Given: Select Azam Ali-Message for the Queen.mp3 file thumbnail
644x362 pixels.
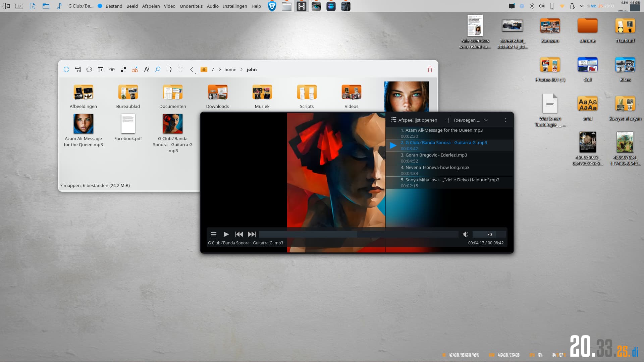Looking at the screenshot, I should point(84,124).
